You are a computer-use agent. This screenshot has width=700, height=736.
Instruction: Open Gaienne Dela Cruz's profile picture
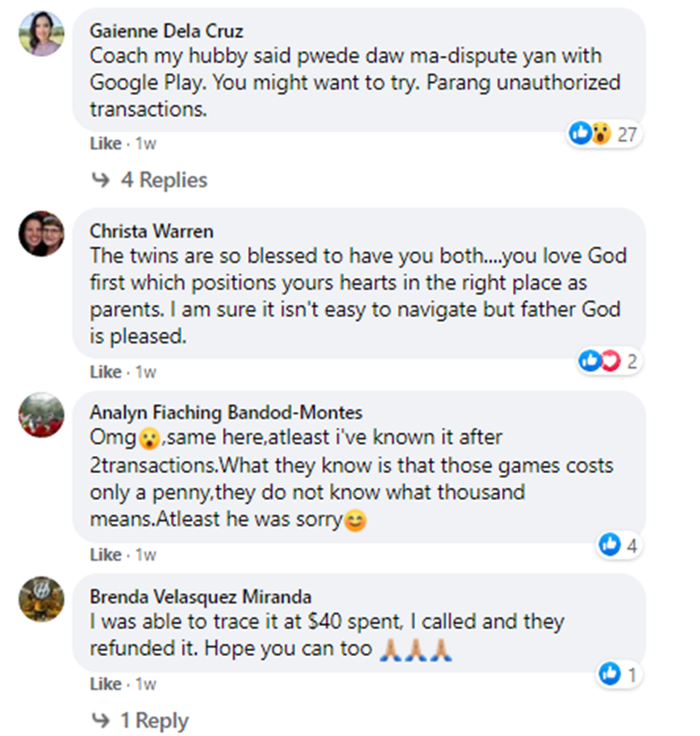coord(41,34)
